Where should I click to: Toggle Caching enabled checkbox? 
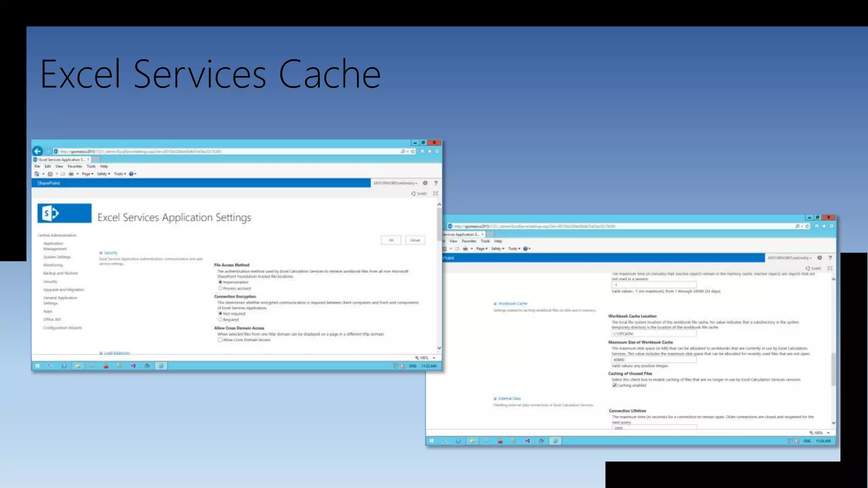615,385
